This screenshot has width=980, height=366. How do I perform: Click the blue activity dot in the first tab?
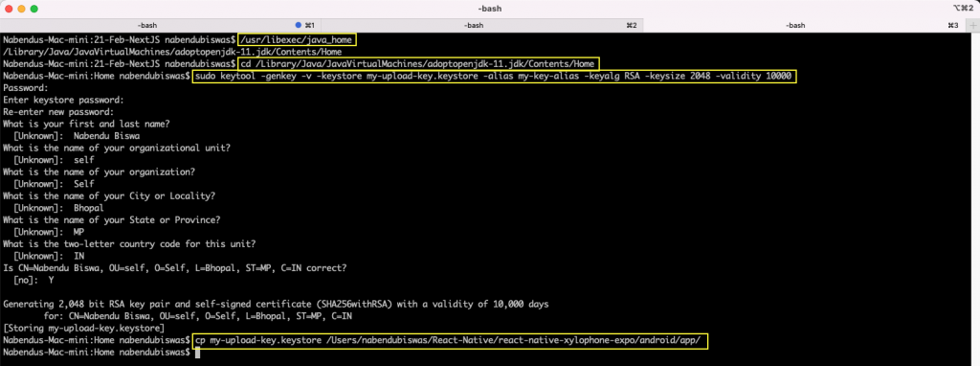tap(299, 25)
